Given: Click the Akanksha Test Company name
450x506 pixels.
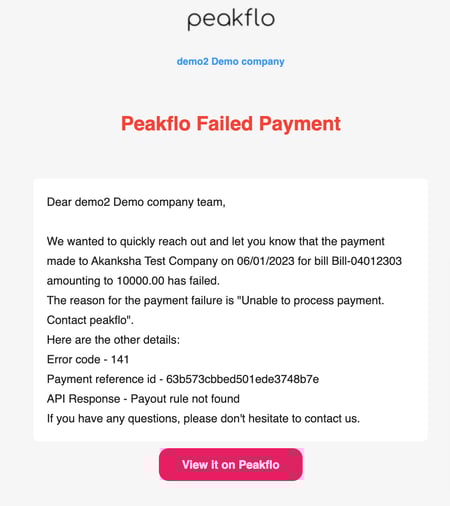Looking at the screenshot, I should [154, 261].
